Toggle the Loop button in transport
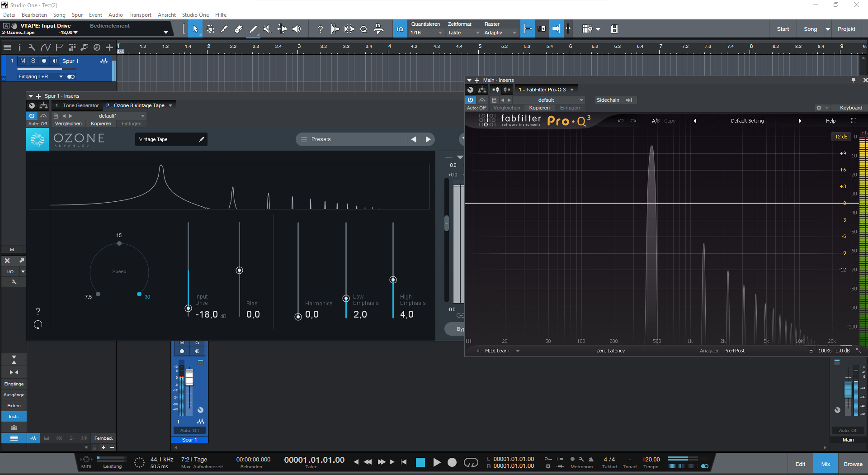The image size is (868, 475). pos(471,462)
